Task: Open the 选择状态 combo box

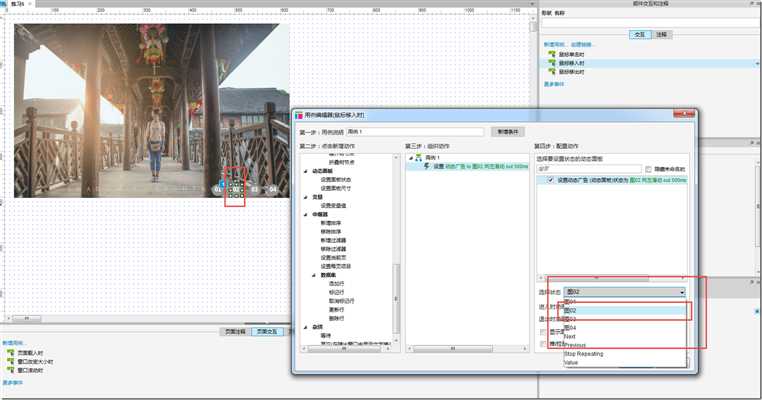Action: 624,292
